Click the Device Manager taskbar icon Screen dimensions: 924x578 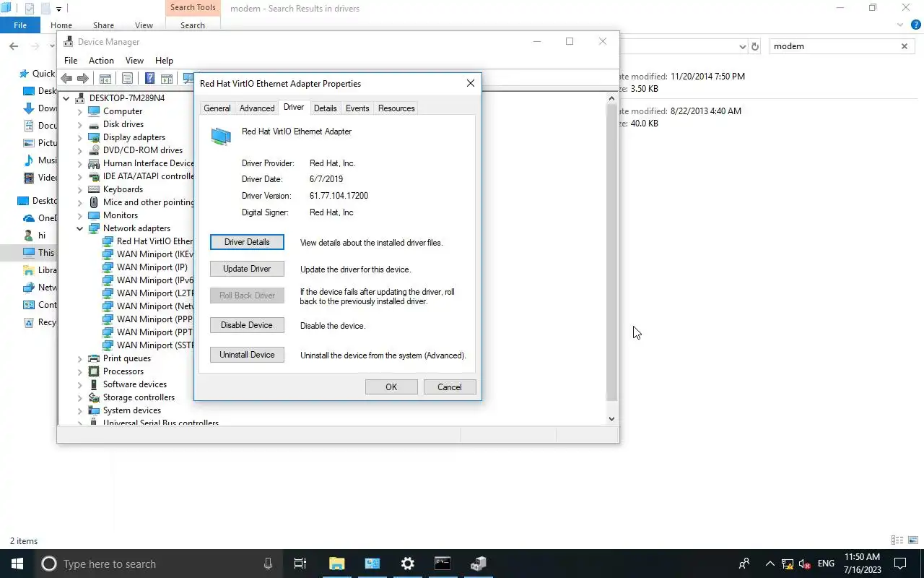478,564
